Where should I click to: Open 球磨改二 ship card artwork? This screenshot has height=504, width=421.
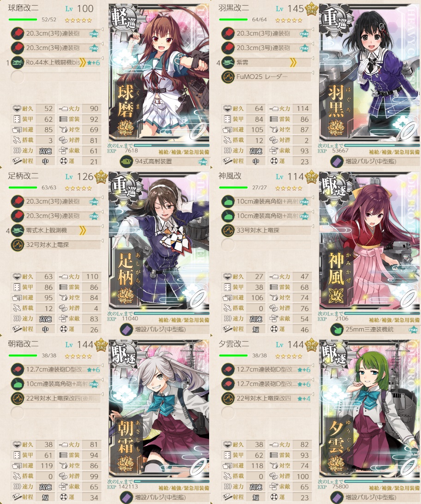tap(159, 72)
